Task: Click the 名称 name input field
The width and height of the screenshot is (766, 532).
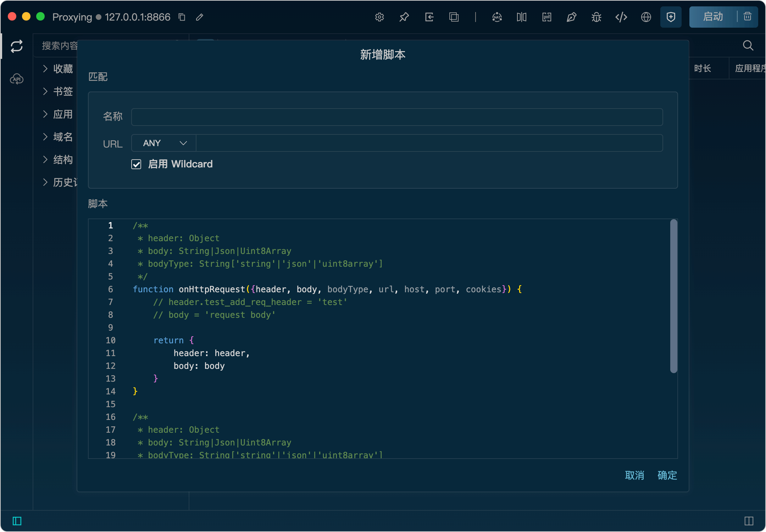Action: [x=396, y=117]
